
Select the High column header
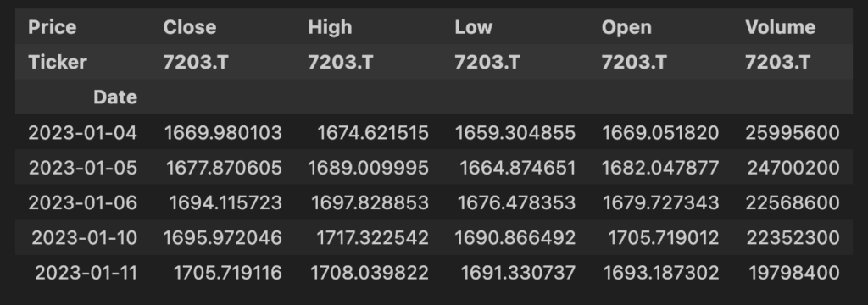(330, 27)
